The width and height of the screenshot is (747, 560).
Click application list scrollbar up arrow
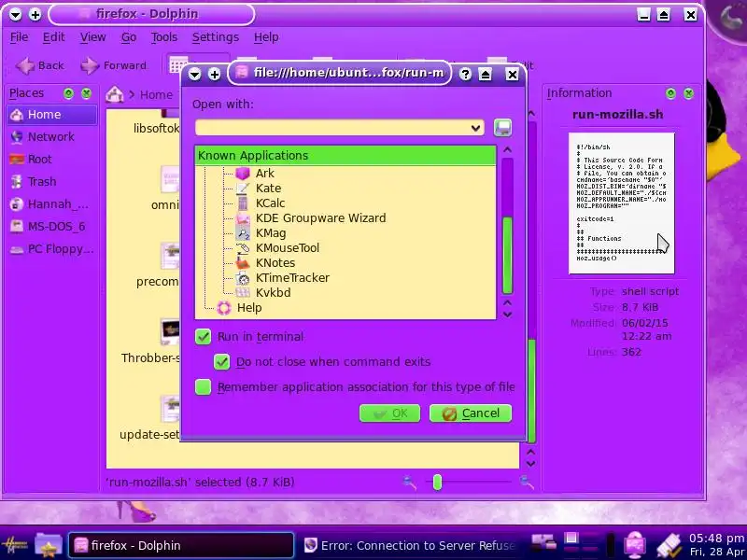pos(507,150)
